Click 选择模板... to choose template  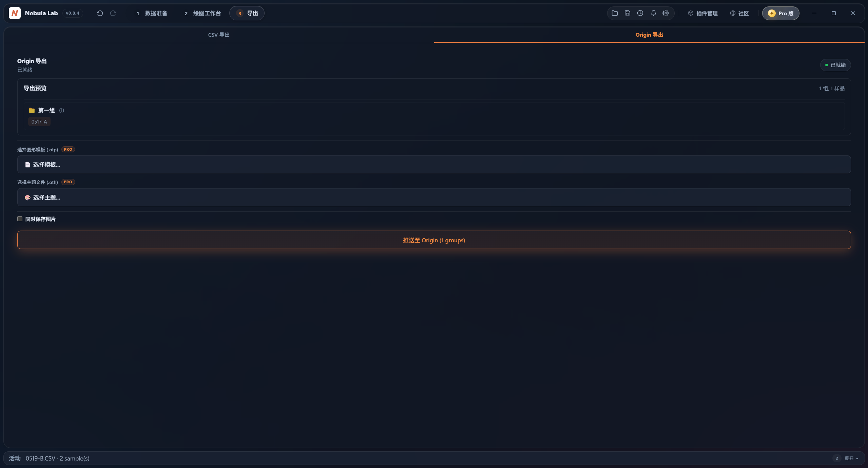[434, 165]
